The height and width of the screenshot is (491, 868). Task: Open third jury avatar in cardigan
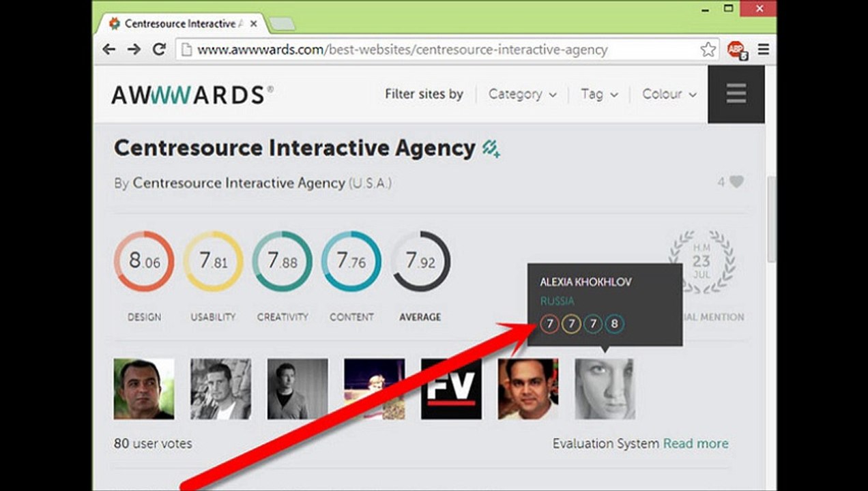point(298,389)
